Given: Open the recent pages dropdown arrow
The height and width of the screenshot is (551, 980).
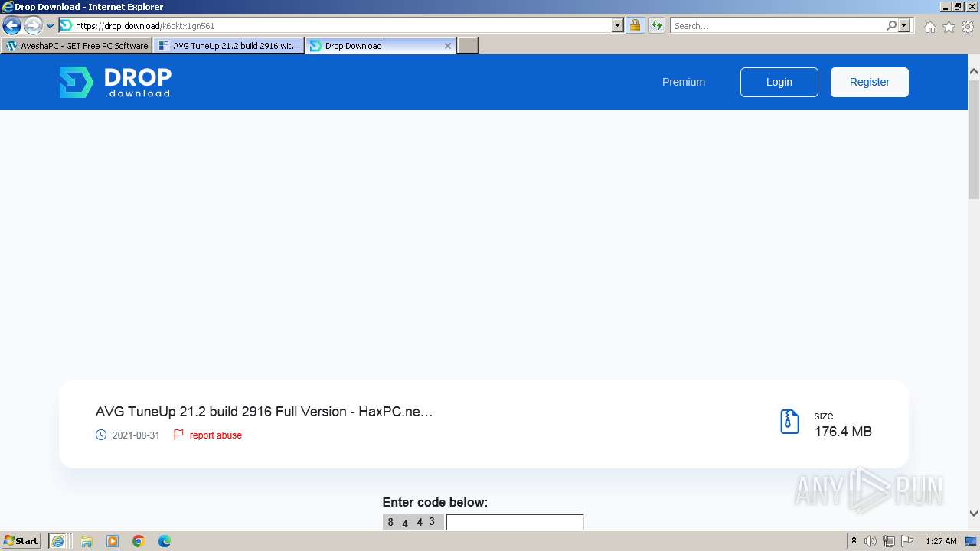Looking at the screenshot, I should [51, 26].
